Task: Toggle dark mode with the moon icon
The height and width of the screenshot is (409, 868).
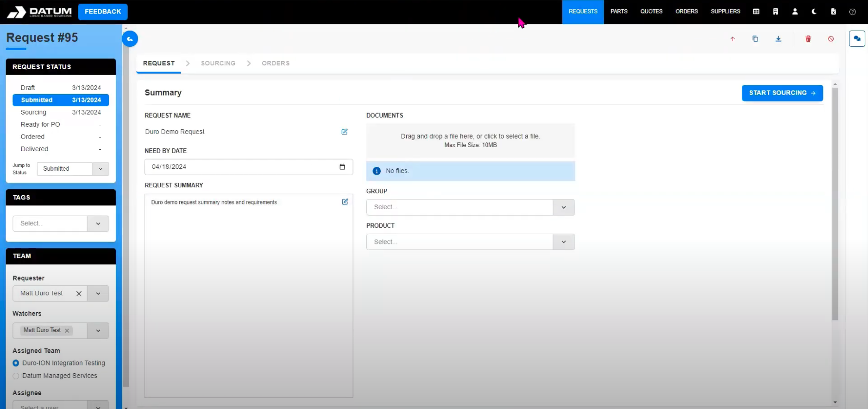Action: point(814,12)
